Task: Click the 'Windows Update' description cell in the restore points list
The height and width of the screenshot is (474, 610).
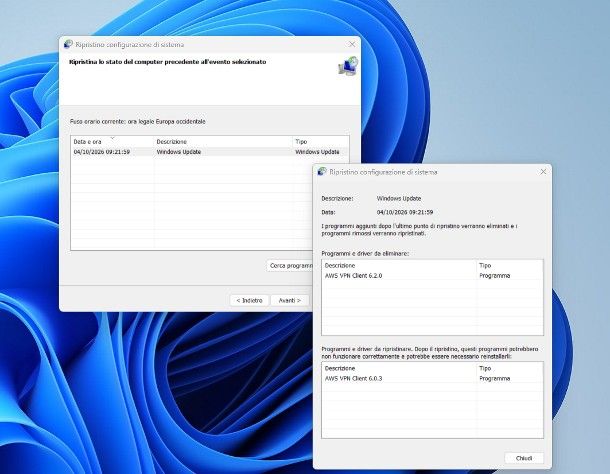Action: coord(179,152)
